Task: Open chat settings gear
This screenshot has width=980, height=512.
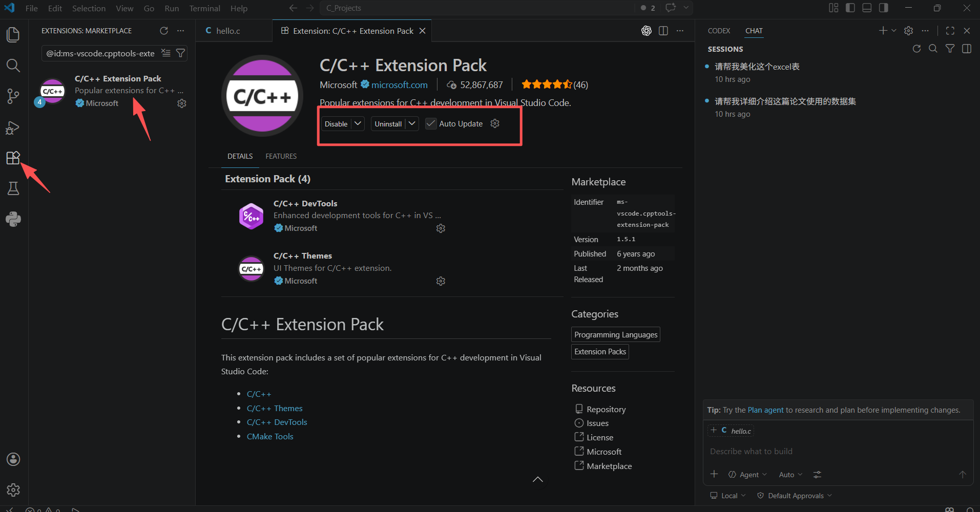Action: tap(909, 31)
